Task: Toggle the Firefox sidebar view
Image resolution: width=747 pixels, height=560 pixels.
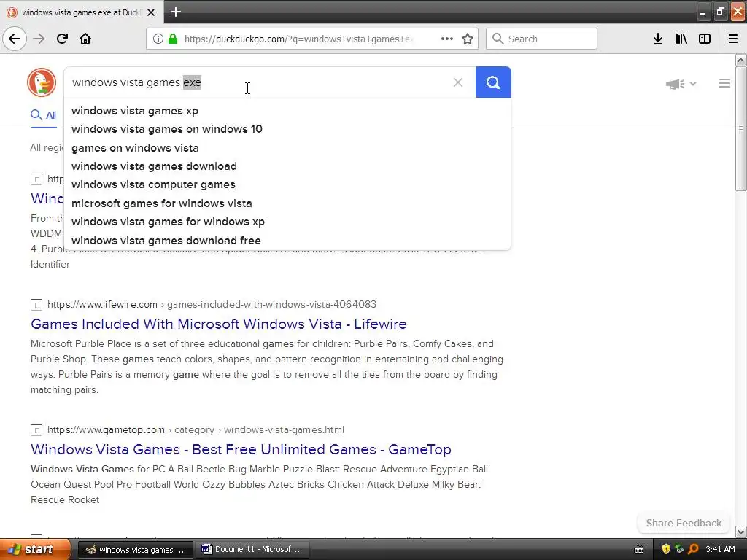Action: tap(705, 39)
